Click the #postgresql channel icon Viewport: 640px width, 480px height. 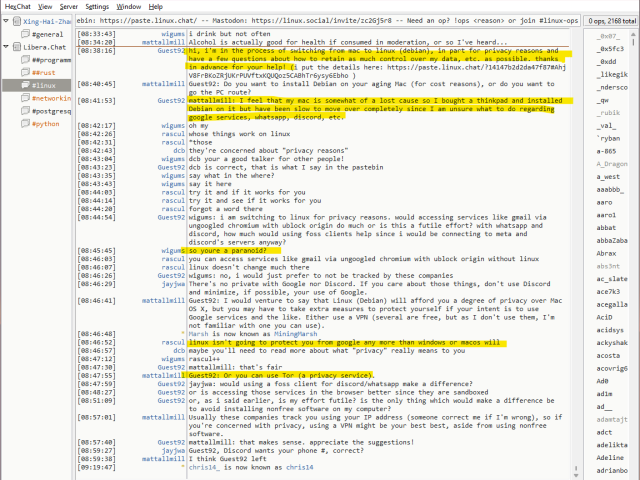click(23, 111)
